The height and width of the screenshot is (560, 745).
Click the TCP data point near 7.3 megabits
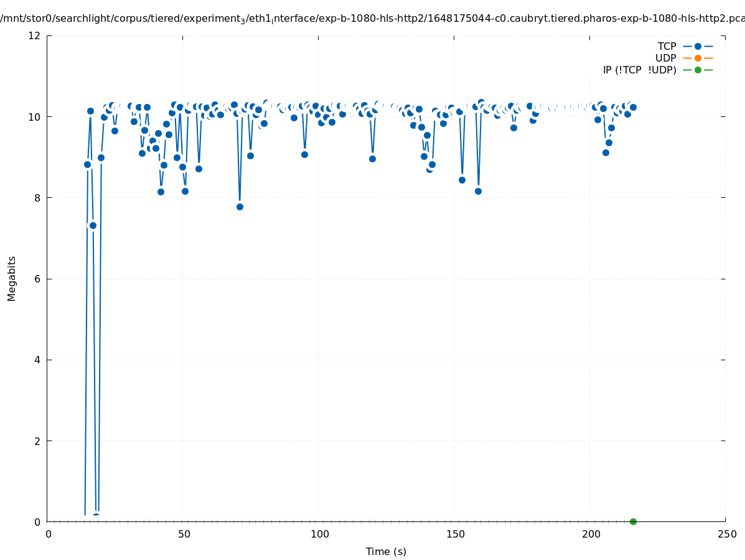[93, 225]
